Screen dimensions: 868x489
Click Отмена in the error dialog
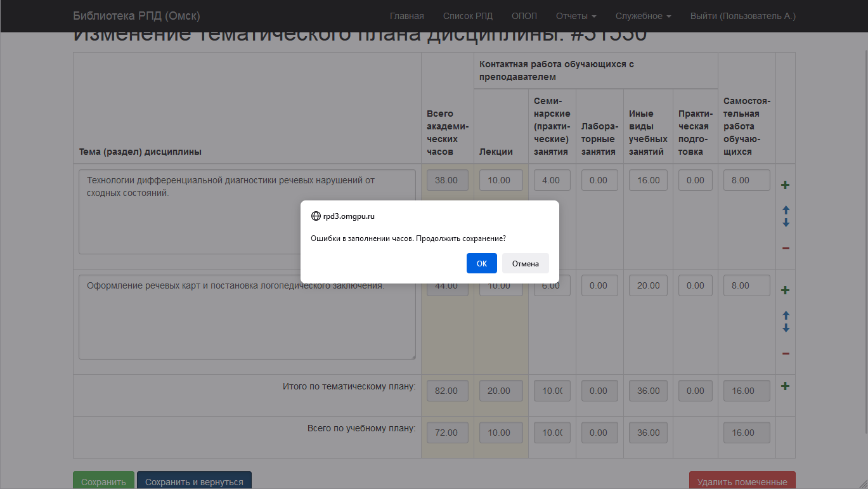click(526, 263)
